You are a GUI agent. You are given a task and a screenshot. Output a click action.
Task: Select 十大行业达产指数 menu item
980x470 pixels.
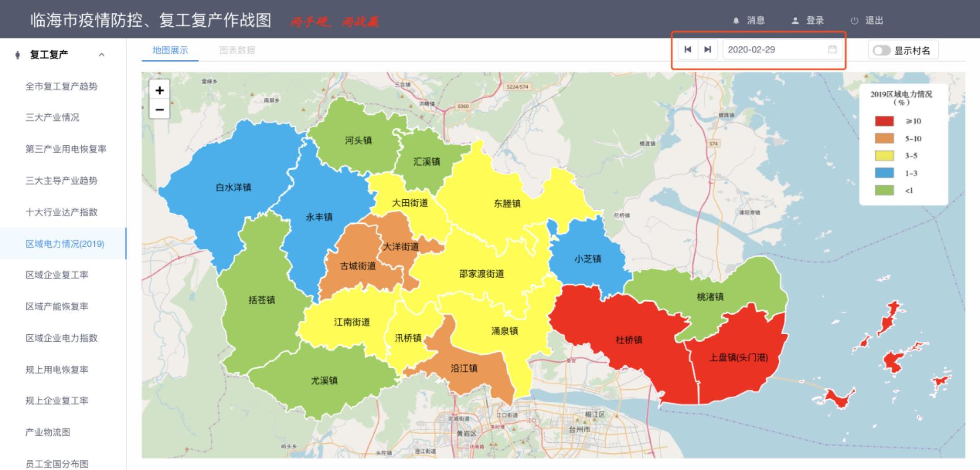tap(61, 212)
